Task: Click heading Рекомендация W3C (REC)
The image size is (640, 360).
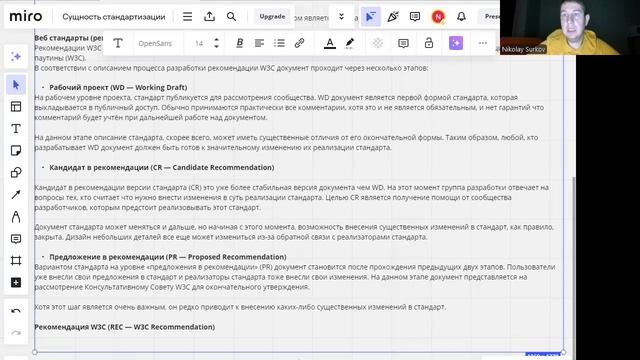Action: click(124, 327)
